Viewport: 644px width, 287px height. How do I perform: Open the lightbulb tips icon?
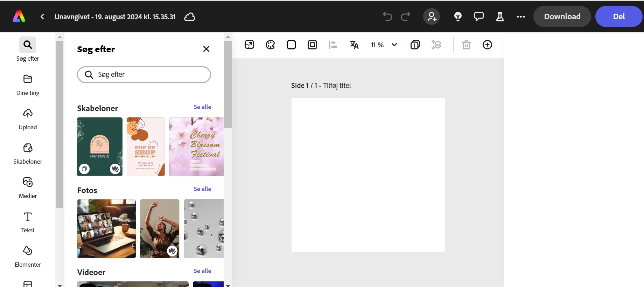458,16
